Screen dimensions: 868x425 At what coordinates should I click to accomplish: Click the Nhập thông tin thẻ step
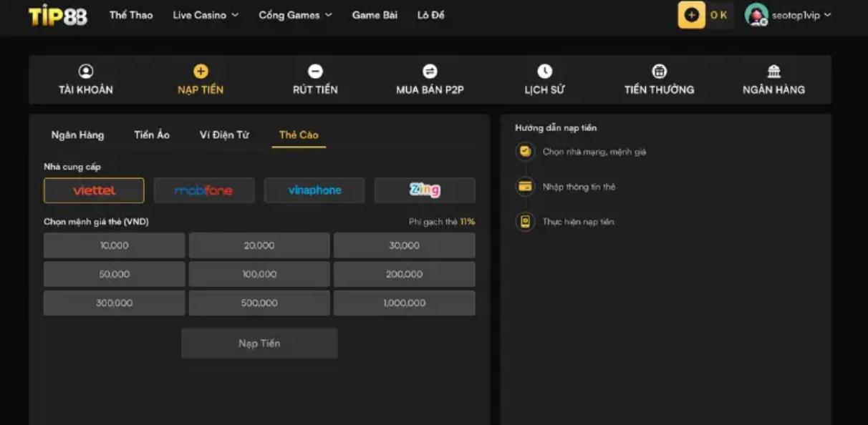pyautogui.click(x=579, y=187)
